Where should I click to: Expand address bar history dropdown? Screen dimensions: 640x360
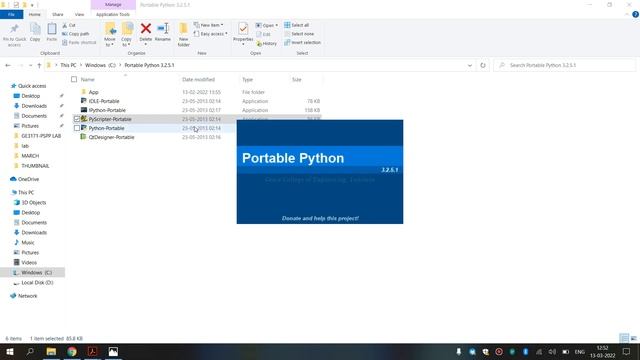tap(470, 65)
